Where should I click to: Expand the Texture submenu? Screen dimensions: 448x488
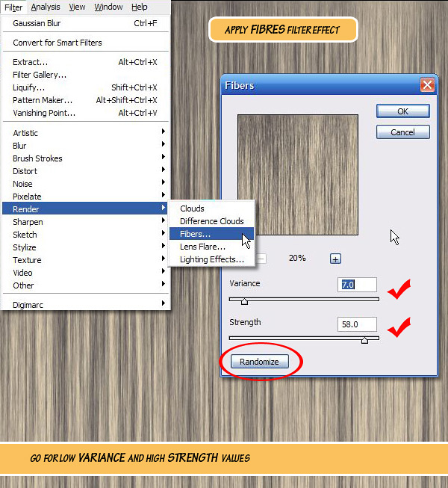(x=86, y=260)
